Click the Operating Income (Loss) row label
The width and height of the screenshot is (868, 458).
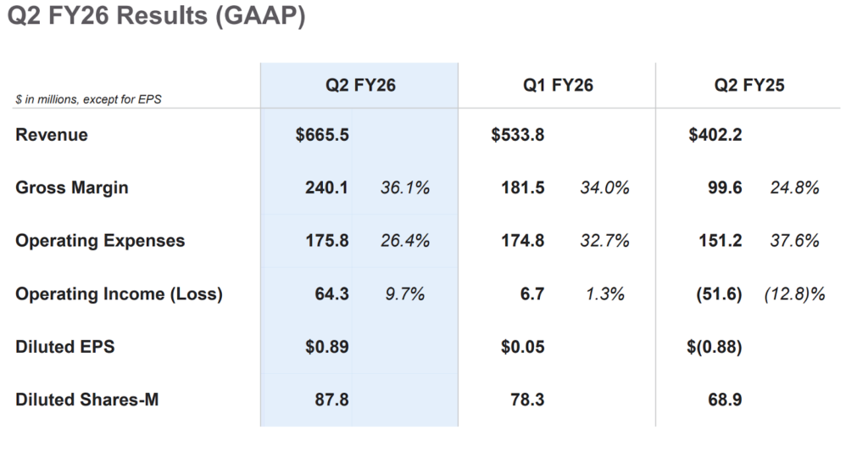pos(119,294)
